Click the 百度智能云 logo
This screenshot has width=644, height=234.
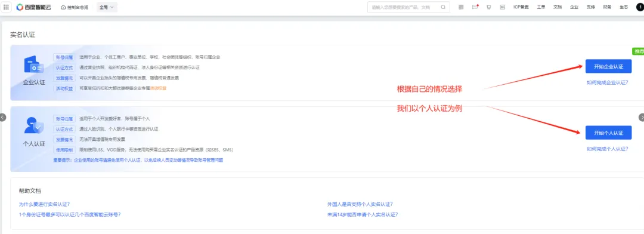33,7
